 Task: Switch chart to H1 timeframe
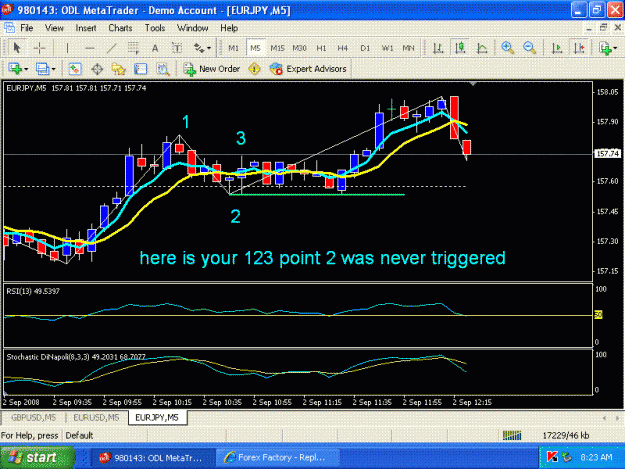click(x=321, y=48)
